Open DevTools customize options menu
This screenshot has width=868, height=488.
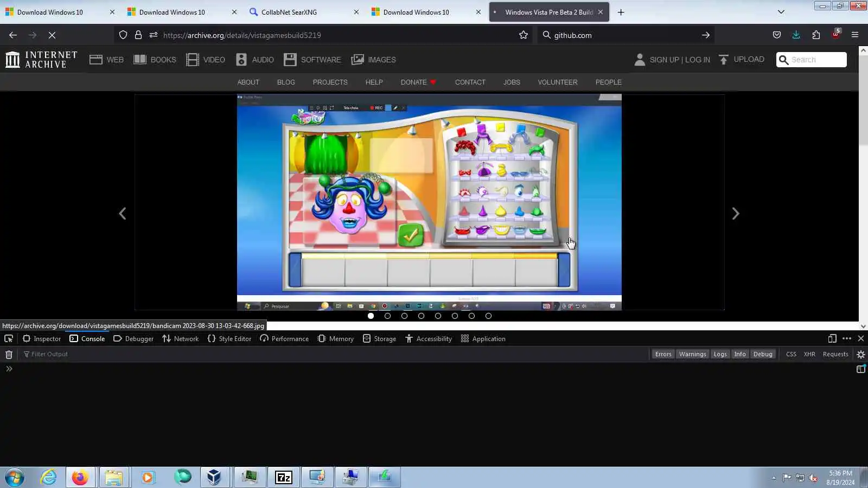point(847,339)
